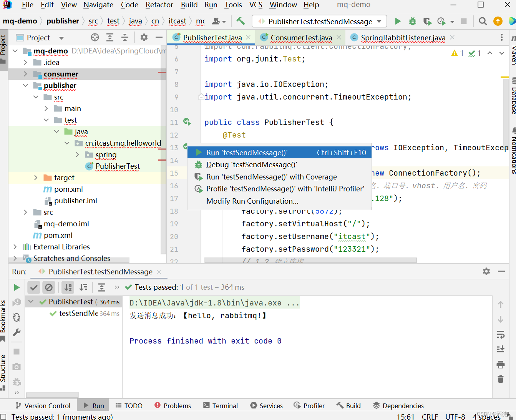Switch to ConsumerTest.java editor tab
This screenshot has height=420, width=516.
[301, 38]
